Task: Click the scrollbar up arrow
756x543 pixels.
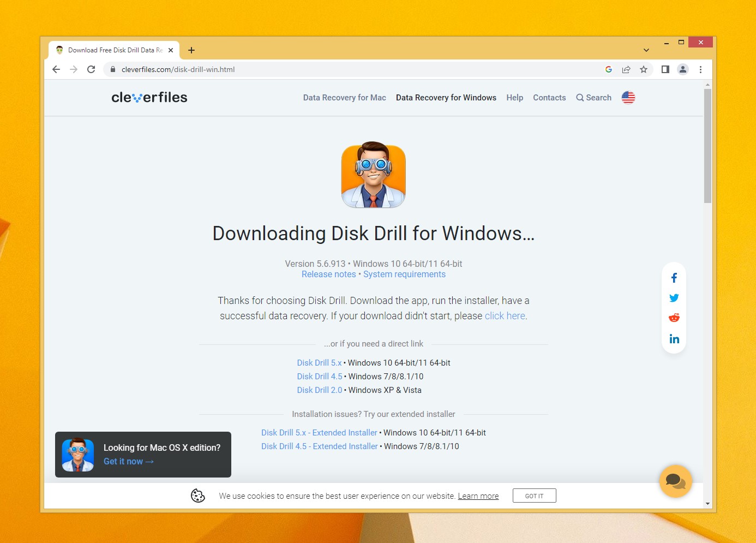Action: tap(707, 85)
